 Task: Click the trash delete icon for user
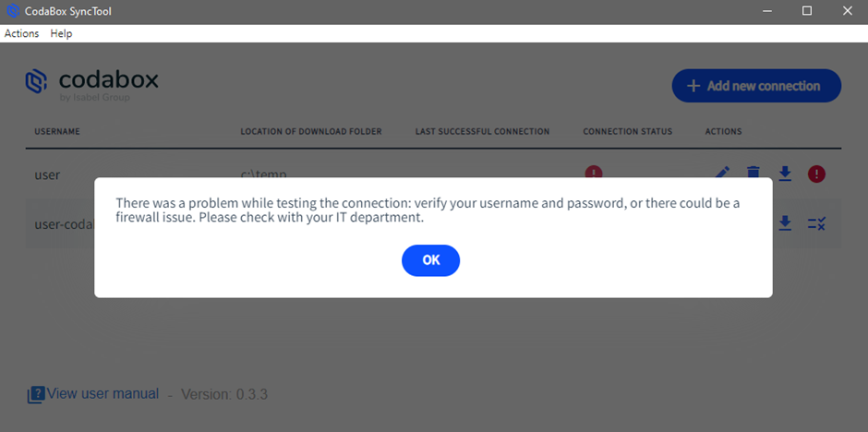coord(753,172)
